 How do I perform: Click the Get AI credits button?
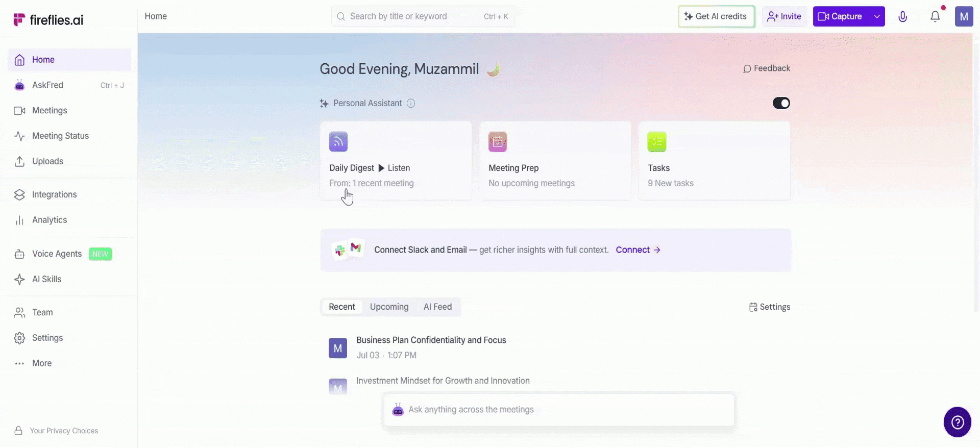716,16
